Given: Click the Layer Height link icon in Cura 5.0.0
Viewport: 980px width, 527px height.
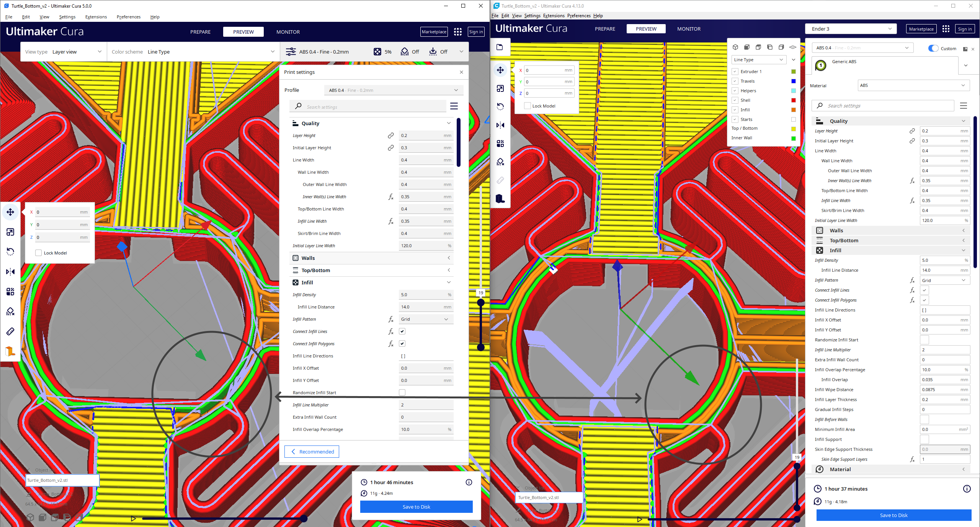Looking at the screenshot, I should click(390, 135).
